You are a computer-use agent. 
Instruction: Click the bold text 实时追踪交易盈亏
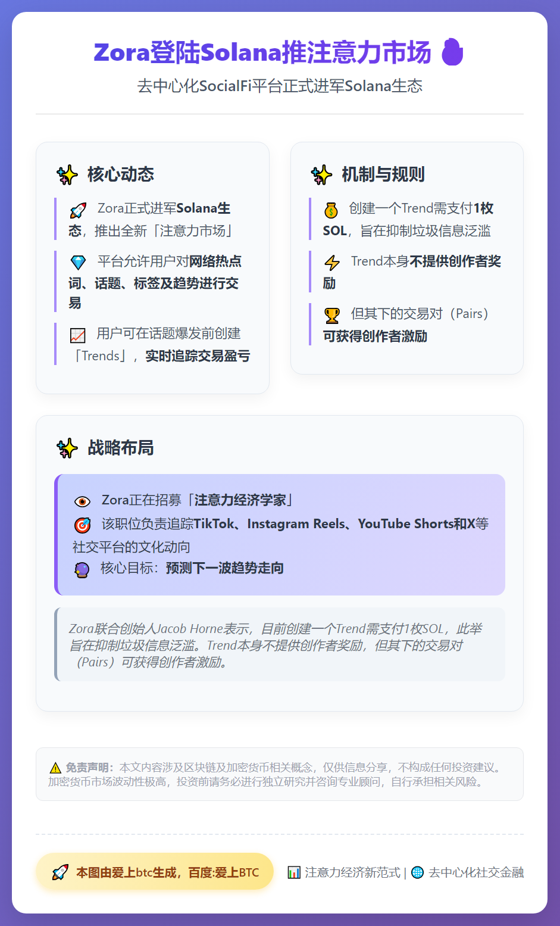[198, 356]
